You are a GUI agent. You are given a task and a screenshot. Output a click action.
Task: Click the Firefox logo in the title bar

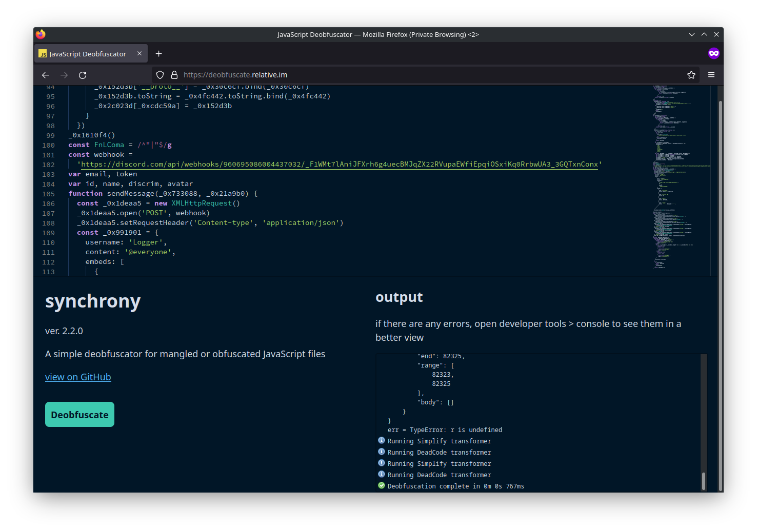41,34
